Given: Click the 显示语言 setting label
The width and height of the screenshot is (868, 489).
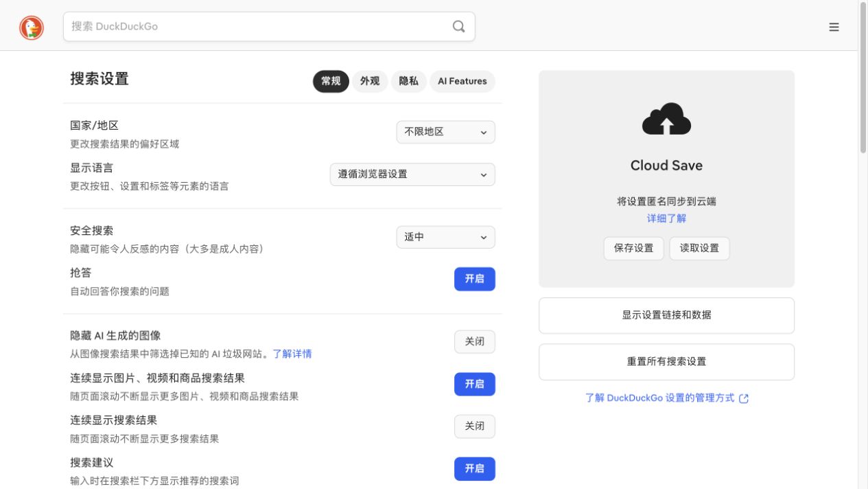Looking at the screenshot, I should tap(92, 168).
